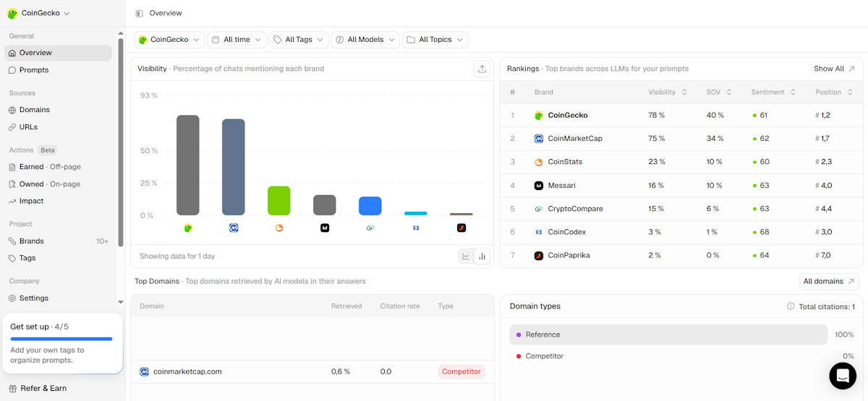Open the coinmarketcap.com domain row

coord(312,371)
